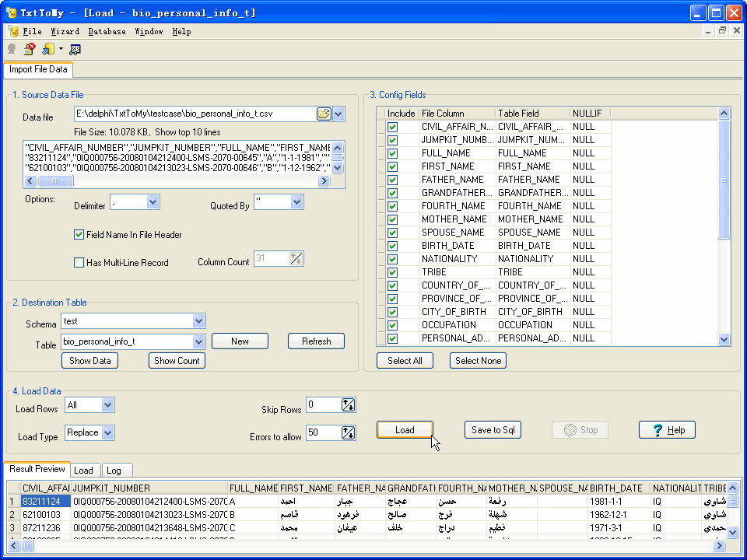Click Skip Rows spinner arrows

(349, 405)
